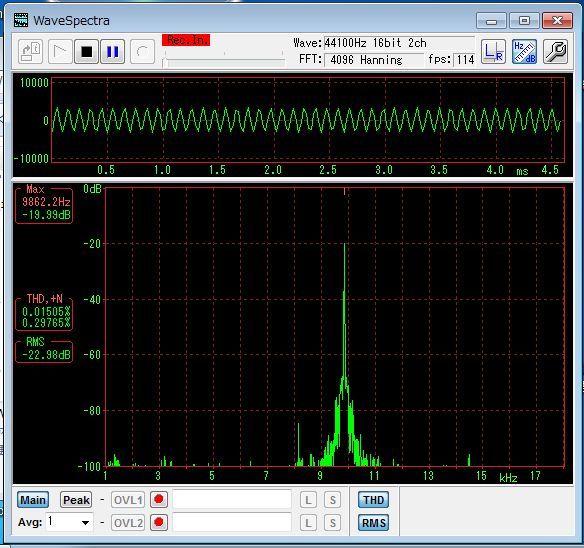Pause measurement using the blue pause icon
The image size is (584, 548).
112,51
